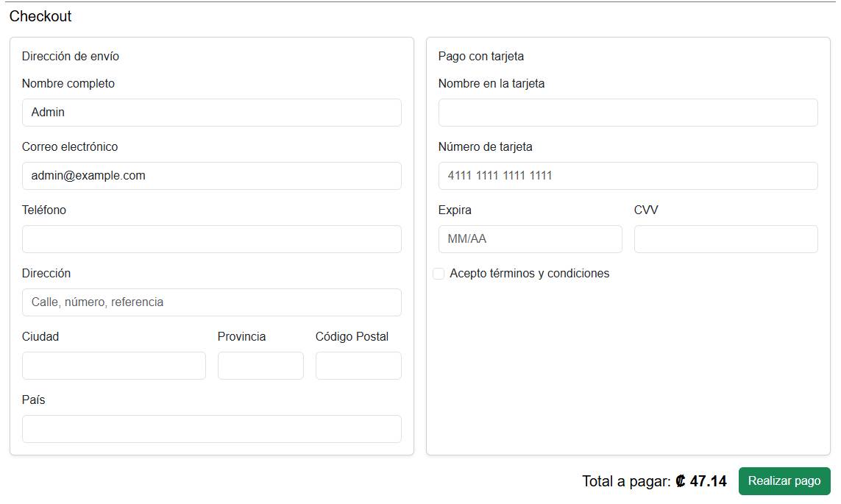Screen dimensions: 841x504
Task: Focus the Correo electrónico email field
Action: point(211,176)
